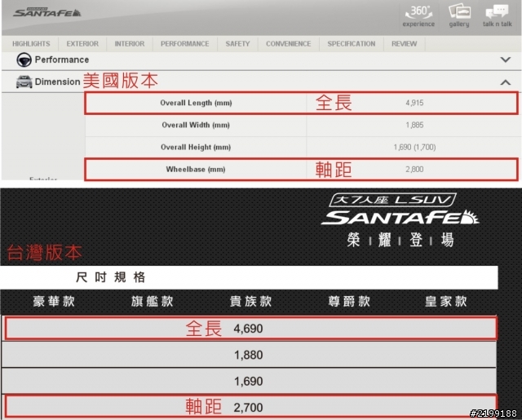Collapse the Dimension section chevron

506,82
